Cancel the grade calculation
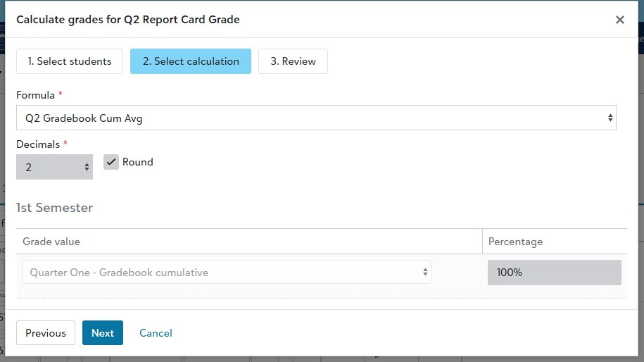Image resolution: width=644 pixels, height=362 pixels. 156,333
